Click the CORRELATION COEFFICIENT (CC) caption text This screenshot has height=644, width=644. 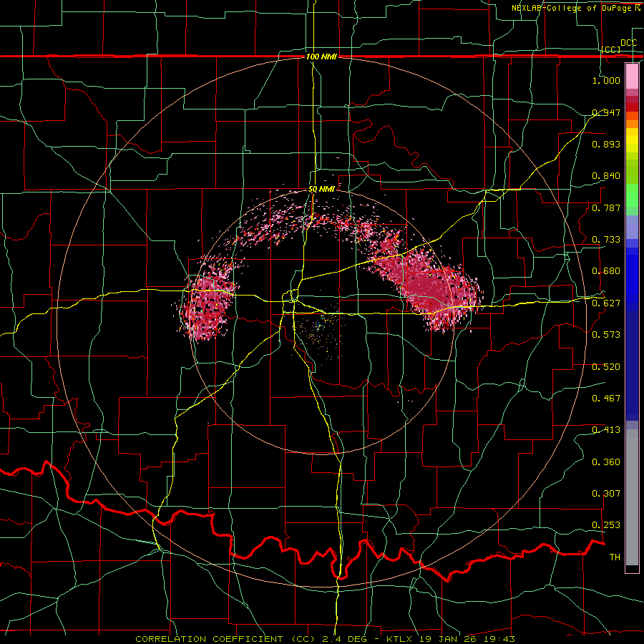pyautogui.click(x=225, y=639)
